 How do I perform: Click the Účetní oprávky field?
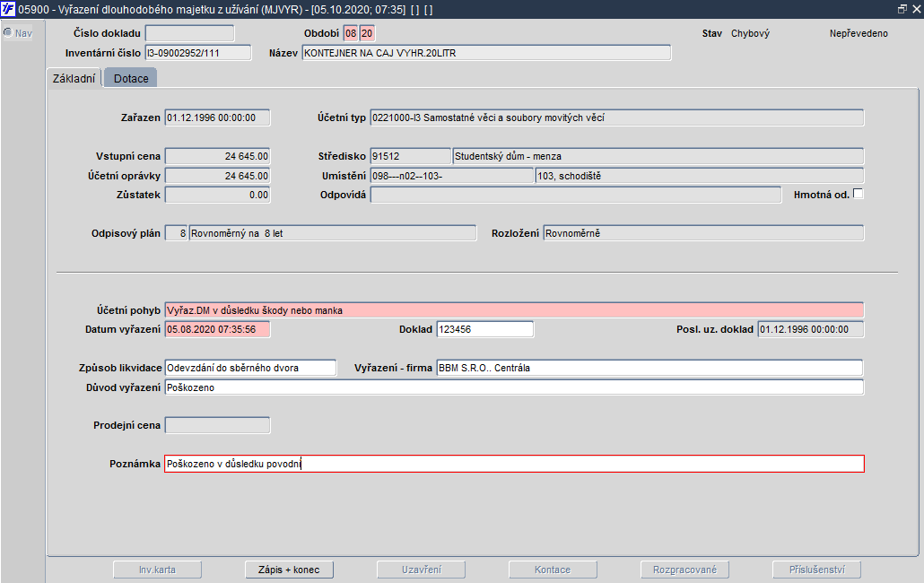(217, 176)
